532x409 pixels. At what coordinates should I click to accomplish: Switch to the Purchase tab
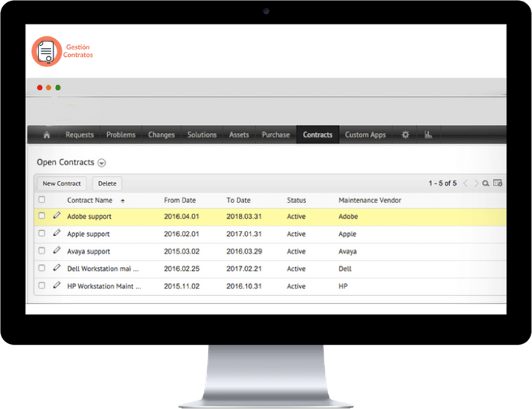[x=276, y=135]
